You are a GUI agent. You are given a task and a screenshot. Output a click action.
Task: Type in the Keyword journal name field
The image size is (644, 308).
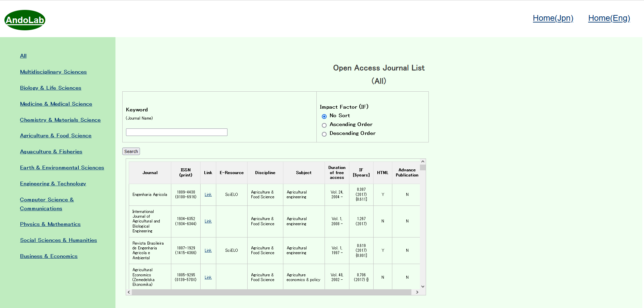pos(176,132)
